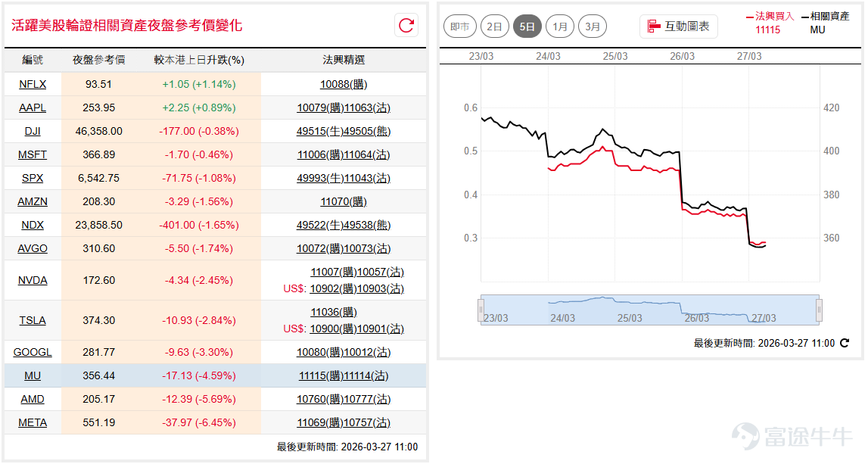
Task: Open warrant 11063(沽) for AAPL
Action: click(367, 107)
